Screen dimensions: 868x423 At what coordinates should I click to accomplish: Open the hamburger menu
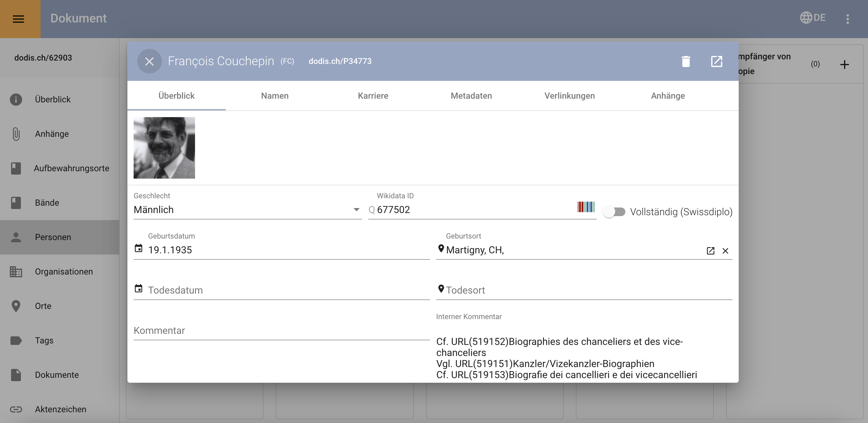pos(18,19)
